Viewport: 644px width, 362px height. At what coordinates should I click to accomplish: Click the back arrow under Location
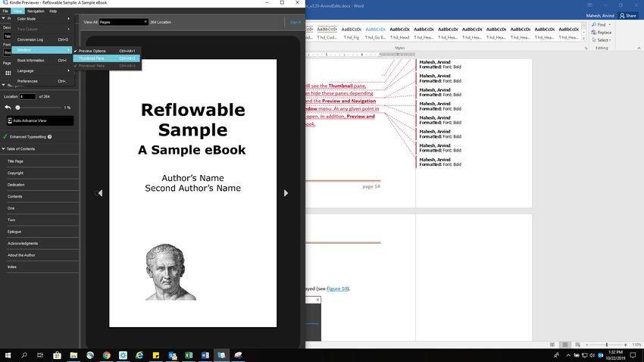click(x=8, y=108)
